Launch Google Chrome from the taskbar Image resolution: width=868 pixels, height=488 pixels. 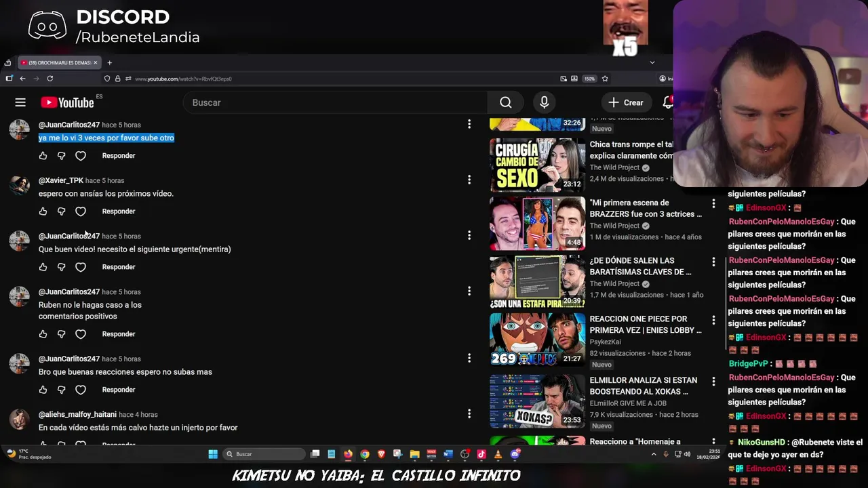[x=365, y=454]
